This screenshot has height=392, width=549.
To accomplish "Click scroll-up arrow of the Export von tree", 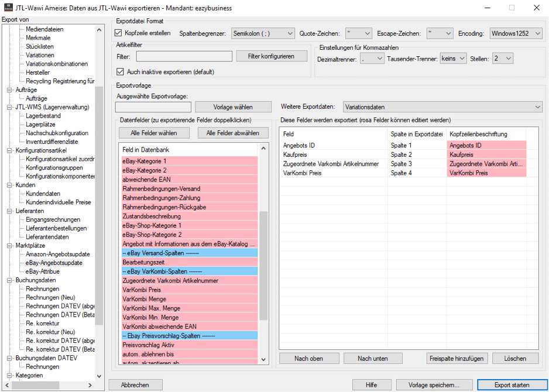I will (99, 30).
